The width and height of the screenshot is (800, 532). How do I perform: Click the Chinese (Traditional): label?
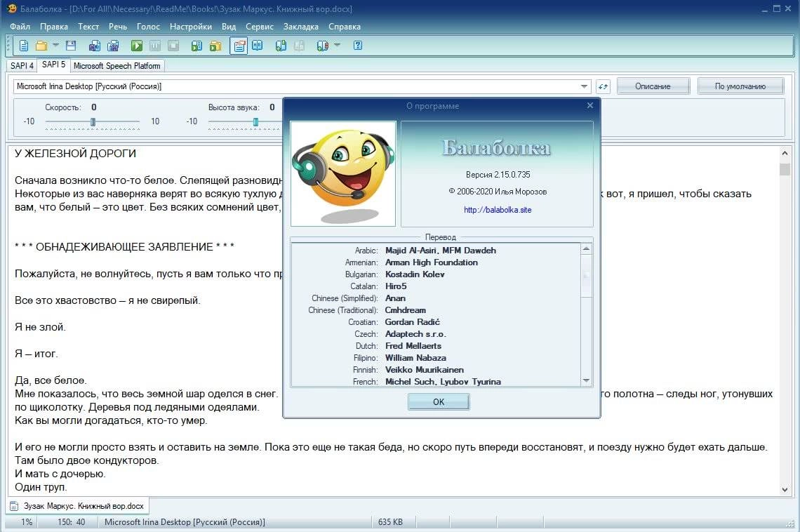(343, 310)
